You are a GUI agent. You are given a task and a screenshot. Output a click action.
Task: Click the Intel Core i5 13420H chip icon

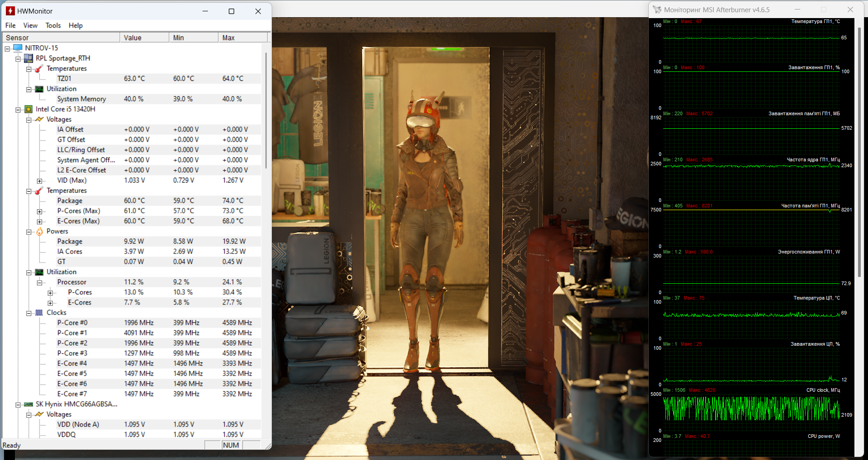point(28,109)
